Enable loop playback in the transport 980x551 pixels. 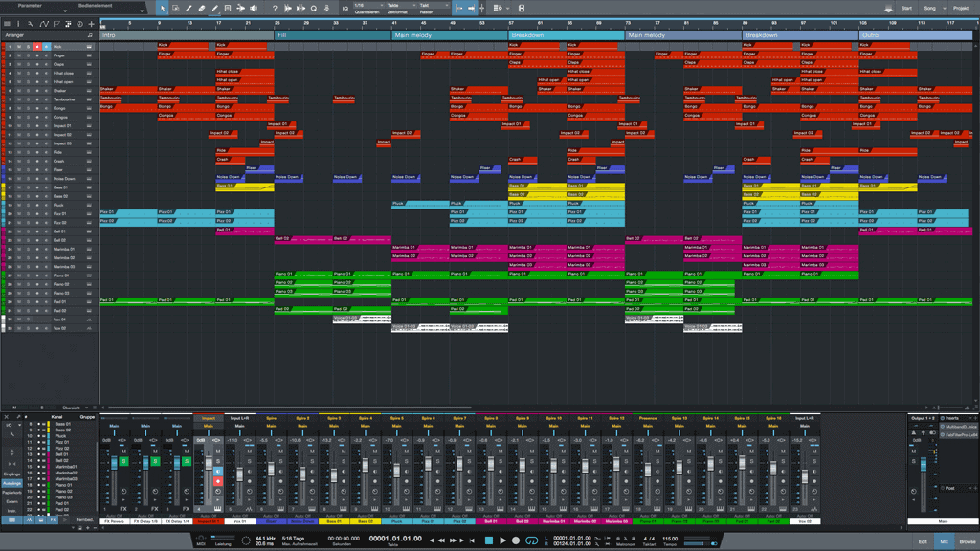coord(532,541)
